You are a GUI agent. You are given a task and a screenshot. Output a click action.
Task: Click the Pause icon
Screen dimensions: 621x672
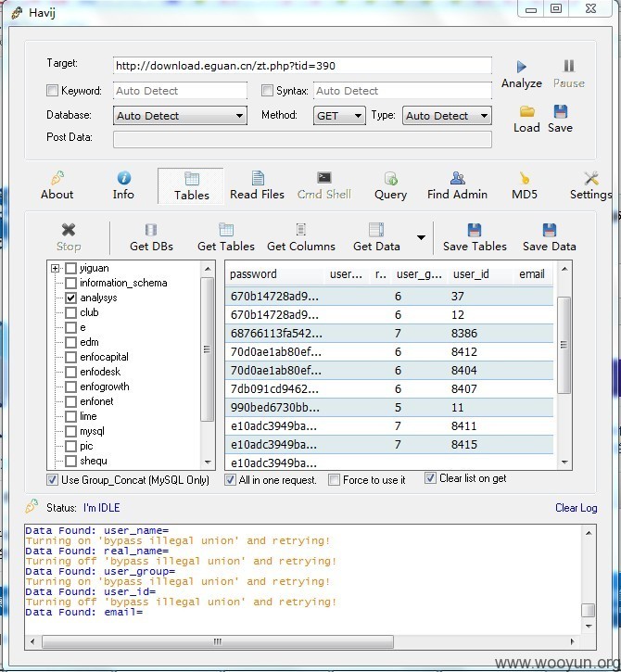pyautogui.click(x=569, y=66)
